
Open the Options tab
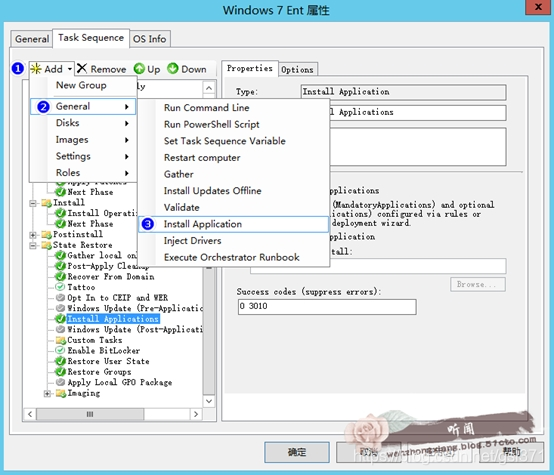click(297, 70)
